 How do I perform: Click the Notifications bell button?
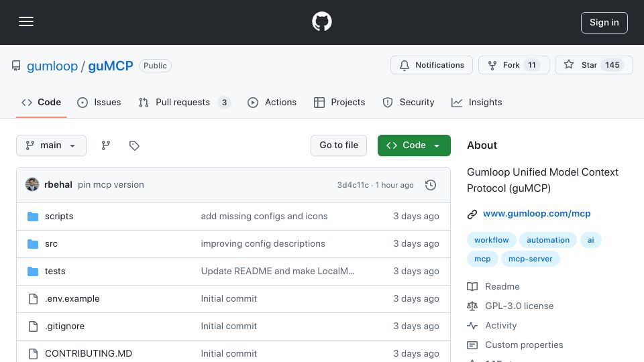[x=431, y=65]
